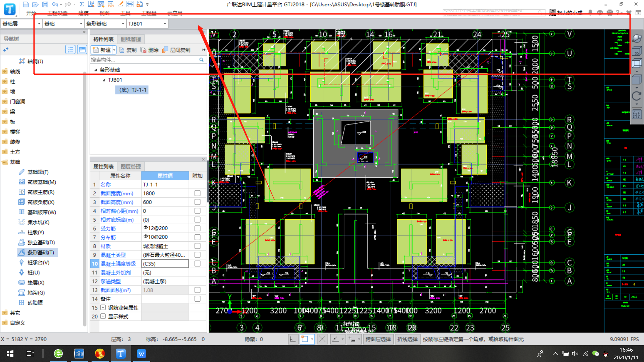The width and height of the screenshot is (644, 362).
Task: Check the 材质 additional checkbox
Action: pos(198,246)
